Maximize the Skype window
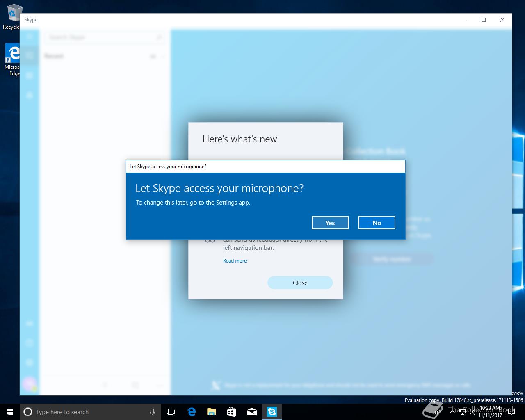The width and height of the screenshot is (525, 420). (484, 20)
